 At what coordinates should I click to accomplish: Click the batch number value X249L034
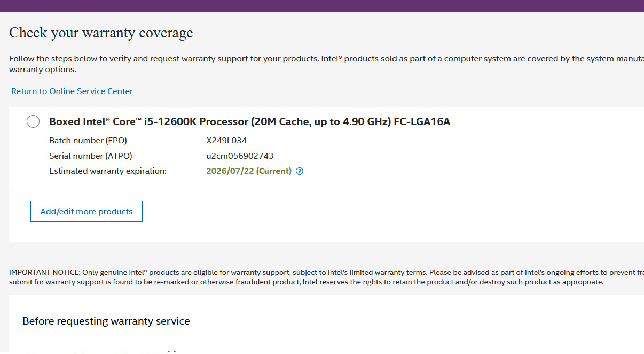(226, 141)
